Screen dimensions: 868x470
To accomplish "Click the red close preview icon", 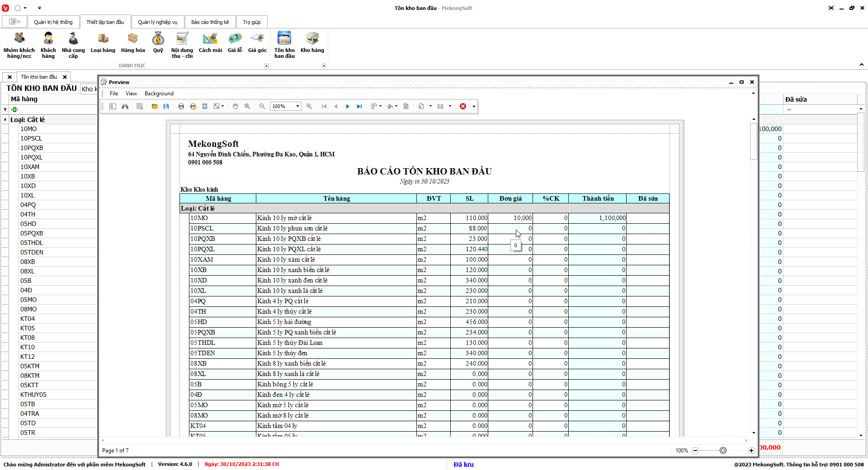I will click(463, 106).
